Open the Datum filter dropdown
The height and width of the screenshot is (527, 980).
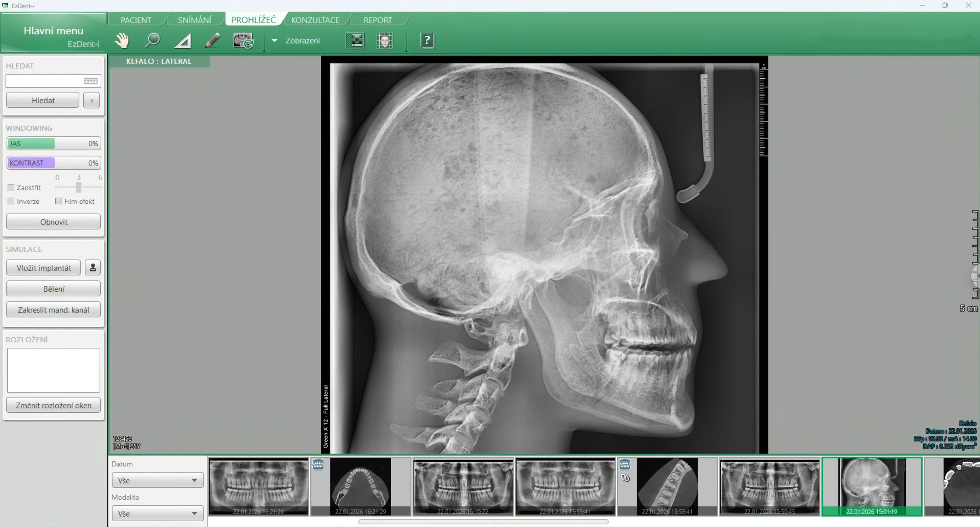[157, 480]
